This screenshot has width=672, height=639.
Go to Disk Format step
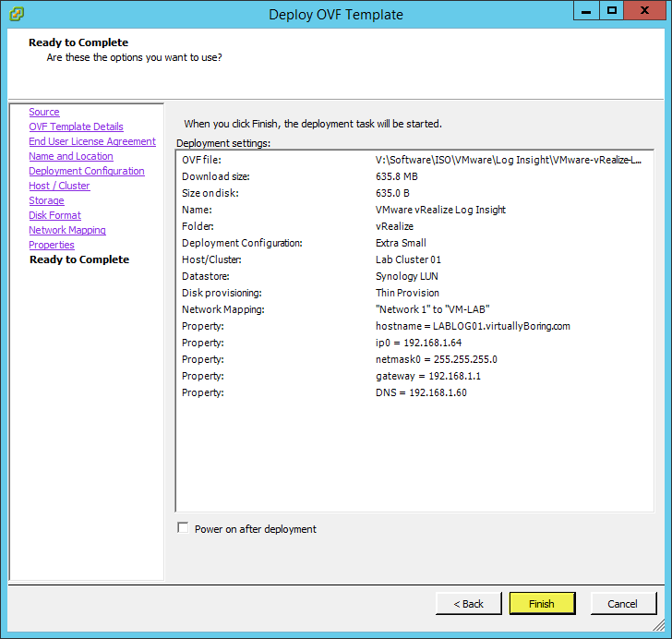pos(54,215)
